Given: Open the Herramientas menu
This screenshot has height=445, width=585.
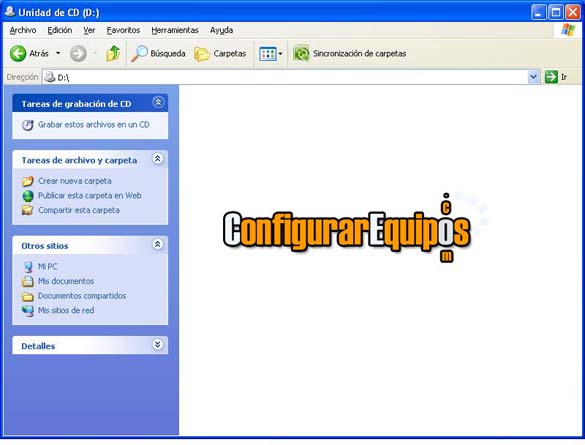Looking at the screenshot, I should [x=175, y=30].
